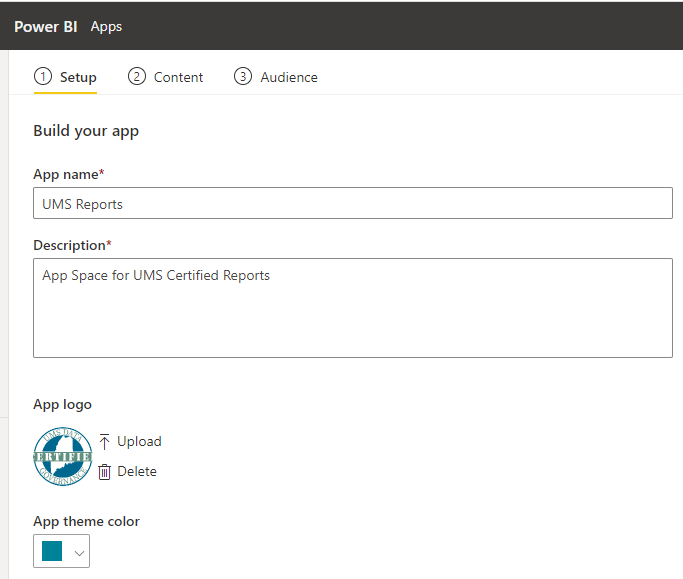683x579 pixels.
Task: Click the circled number 3 step icon
Action: [x=243, y=77]
